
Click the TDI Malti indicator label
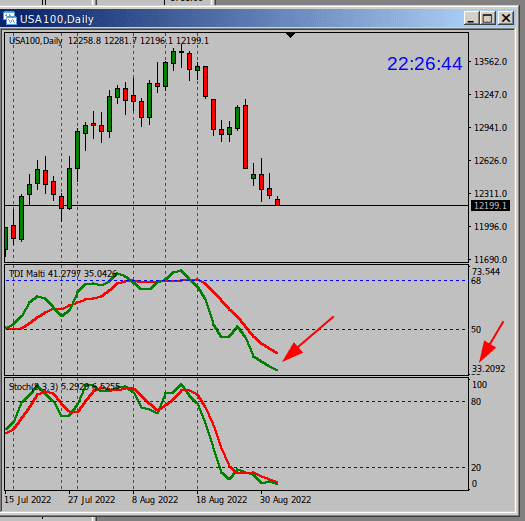63,274
